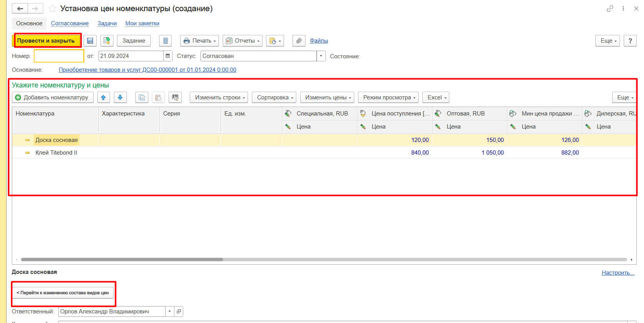The height and width of the screenshot is (323, 644).
Task: Add document to favorites with star
Action: 53,8
